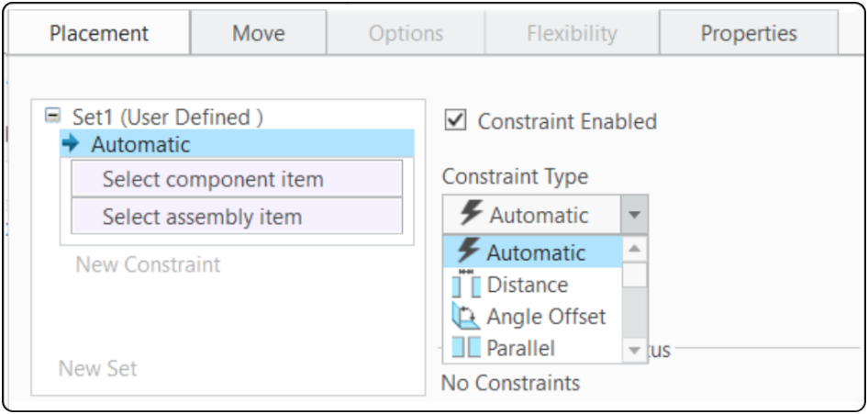Click the New Constraint link
This screenshot has height=414, width=868.
tap(148, 264)
